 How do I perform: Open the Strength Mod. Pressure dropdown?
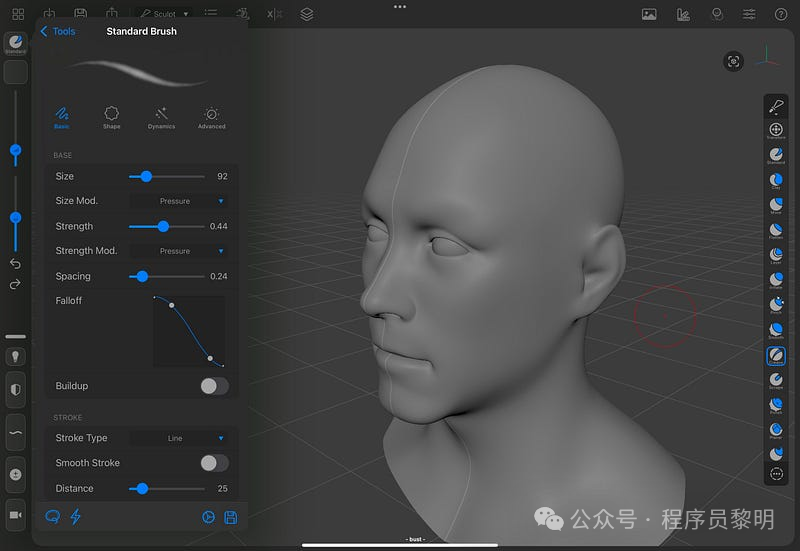[x=179, y=251]
